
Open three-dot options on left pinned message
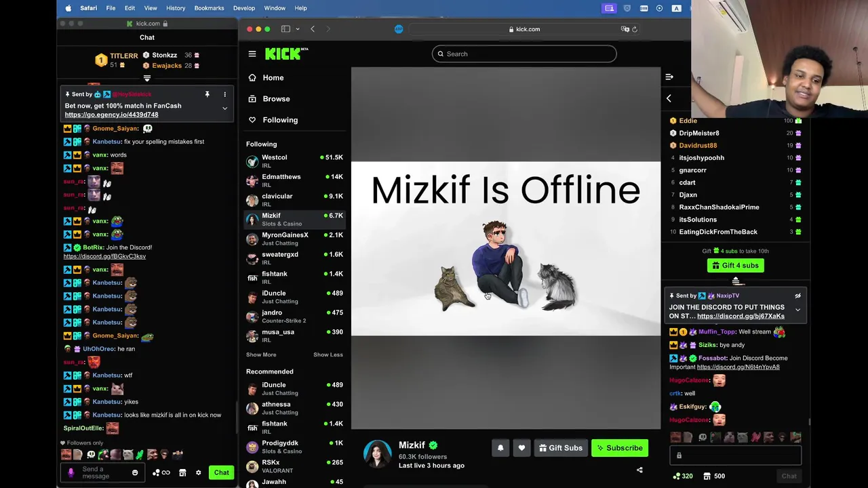(x=224, y=94)
